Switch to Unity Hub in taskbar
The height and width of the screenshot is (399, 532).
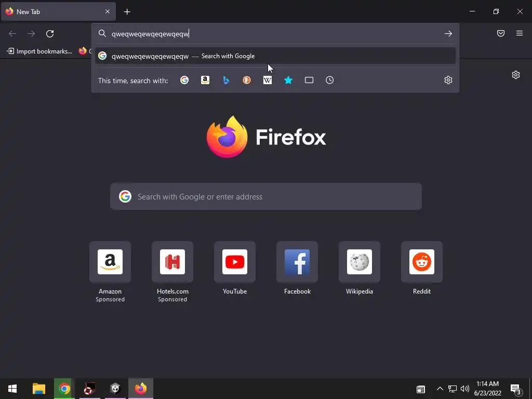point(115,389)
